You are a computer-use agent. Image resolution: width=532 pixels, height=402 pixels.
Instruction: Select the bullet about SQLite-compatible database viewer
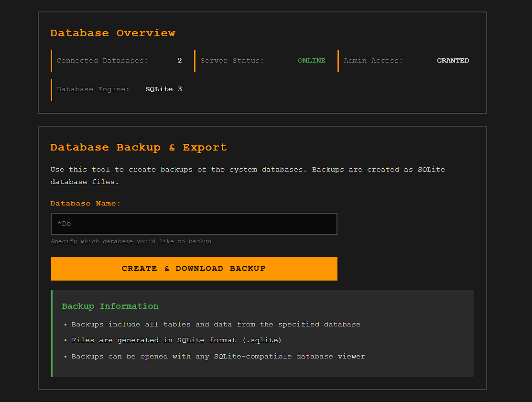tap(218, 357)
